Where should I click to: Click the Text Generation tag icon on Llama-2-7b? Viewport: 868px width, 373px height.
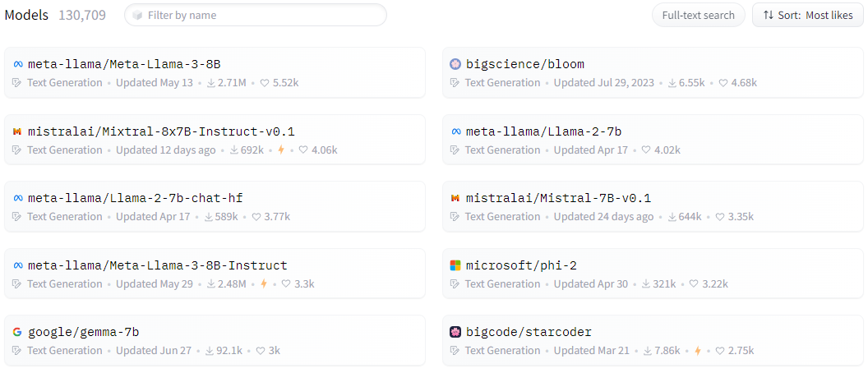click(x=455, y=150)
